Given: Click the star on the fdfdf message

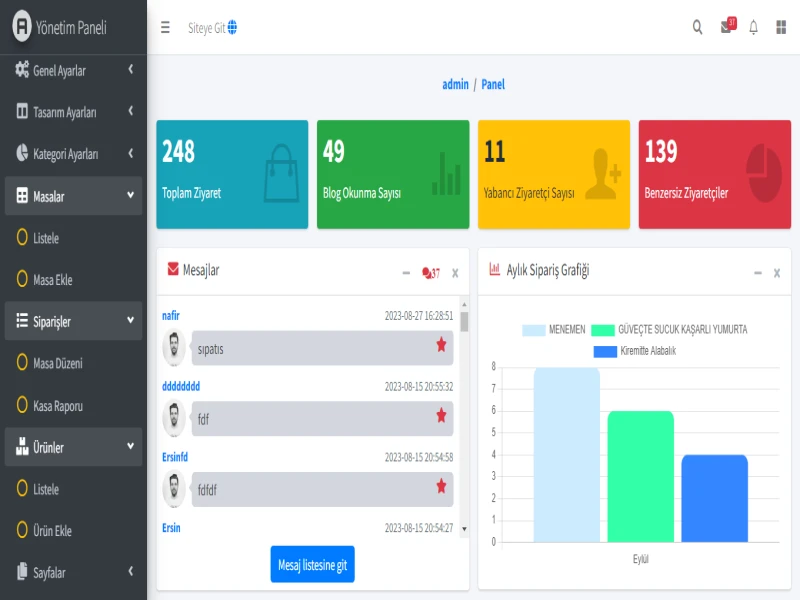Looking at the screenshot, I should [441, 486].
